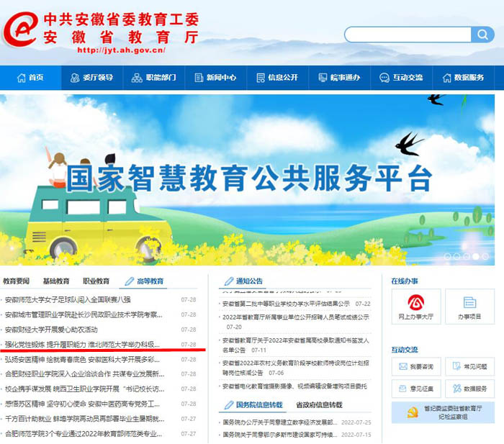The height and width of the screenshot is (444, 504).
Task: Open news 弘扬安医精神 绘就青春底色
Action: (82, 359)
